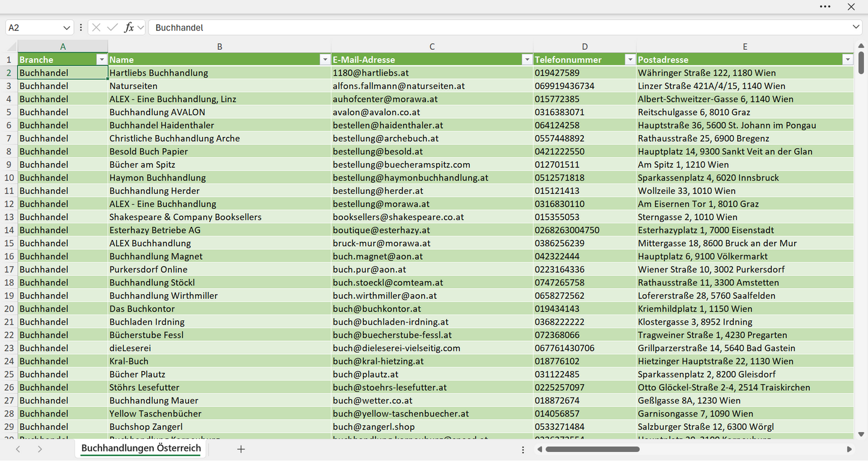Select column D by its header
Image resolution: width=868 pixels, height=461 pixels.
click(584, 46)
